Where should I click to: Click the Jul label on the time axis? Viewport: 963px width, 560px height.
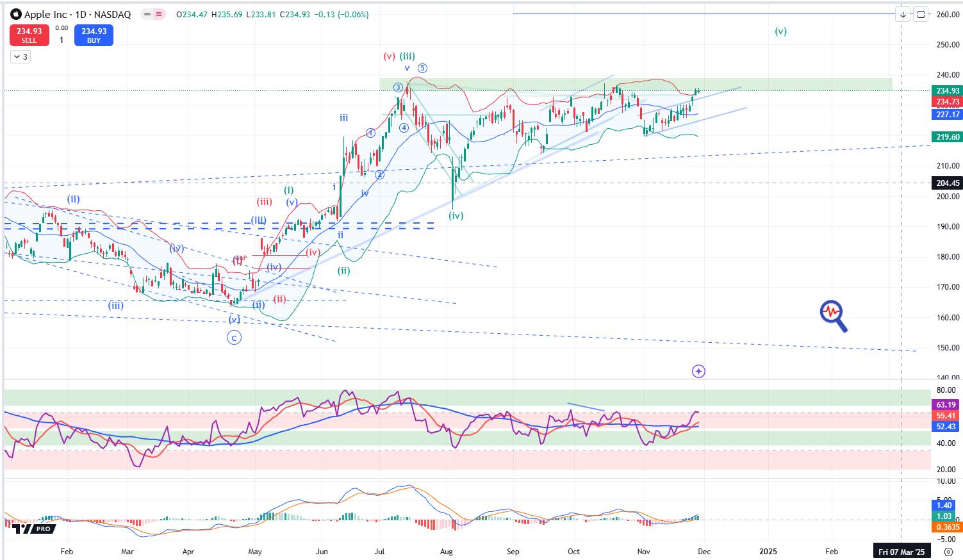[379, 552]
